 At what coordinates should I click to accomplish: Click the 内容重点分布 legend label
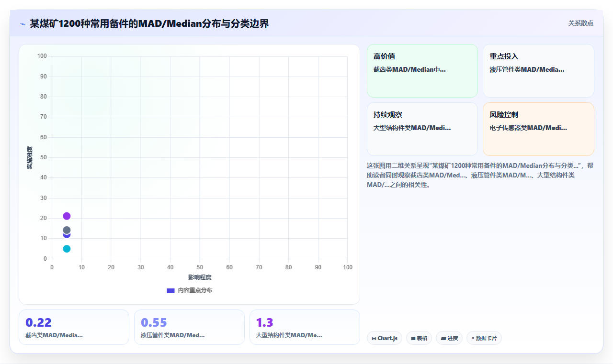[195, 290]
